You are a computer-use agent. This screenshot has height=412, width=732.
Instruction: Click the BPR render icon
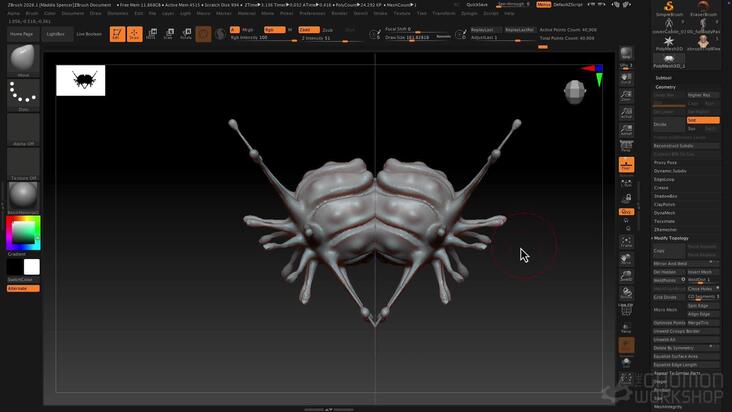pyautogui.click(x=626, y=54)
